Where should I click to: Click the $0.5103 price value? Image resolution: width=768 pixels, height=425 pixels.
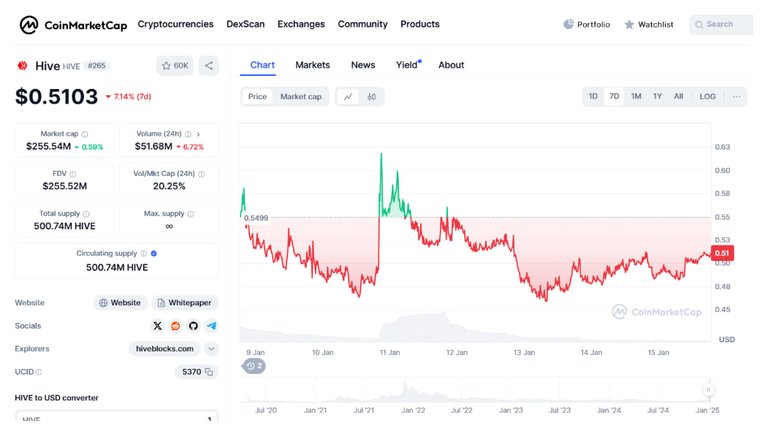[56, 96]
